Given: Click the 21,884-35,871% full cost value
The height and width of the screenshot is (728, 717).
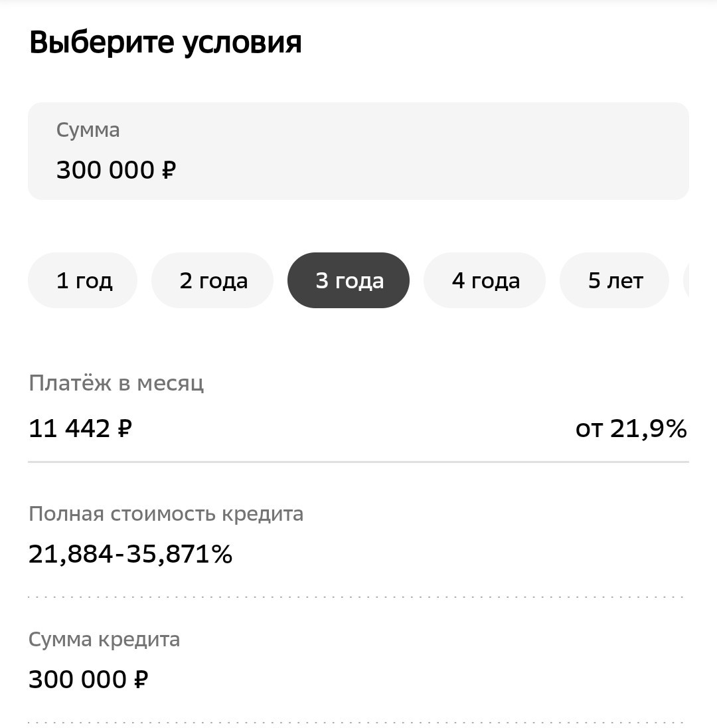Looking at the screenshot, I should (x=130, y=554).
